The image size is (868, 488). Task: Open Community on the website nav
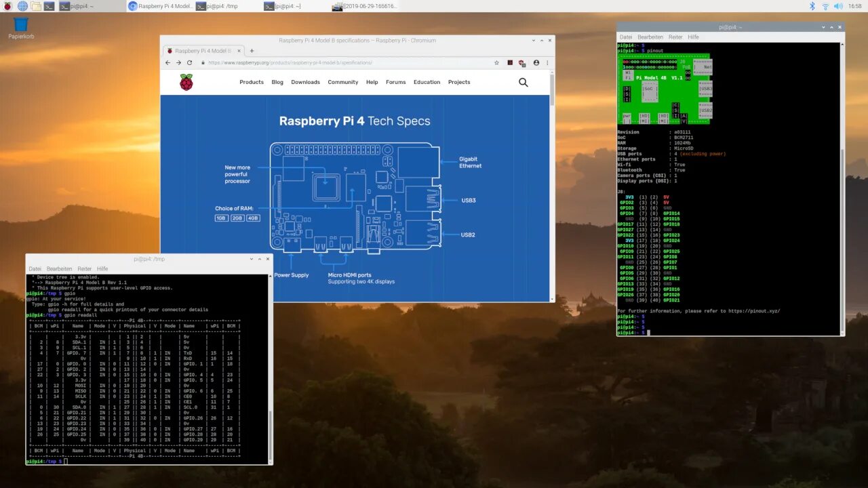coord(343,82)
